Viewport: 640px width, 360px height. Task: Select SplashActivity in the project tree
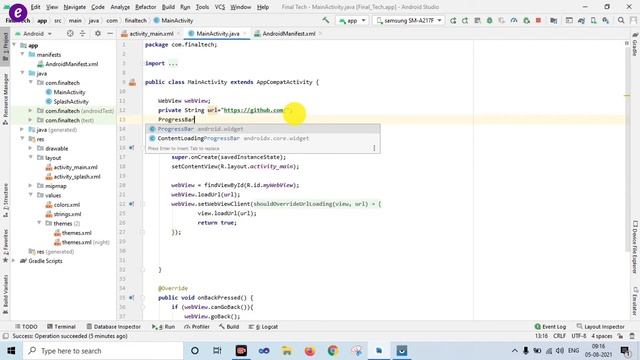coord(71,102)
